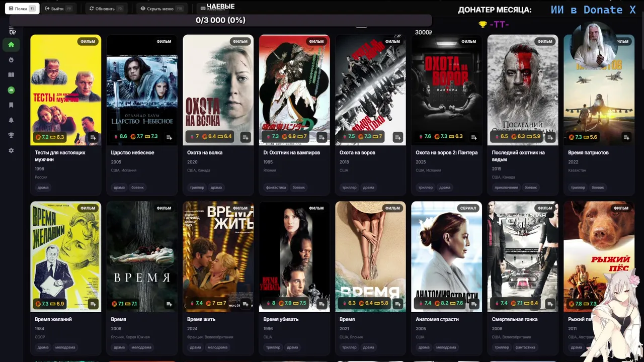The image size is (644, 362).
Task: Open the title Охота на воров 2: Пантера
Action: point(447,153)
